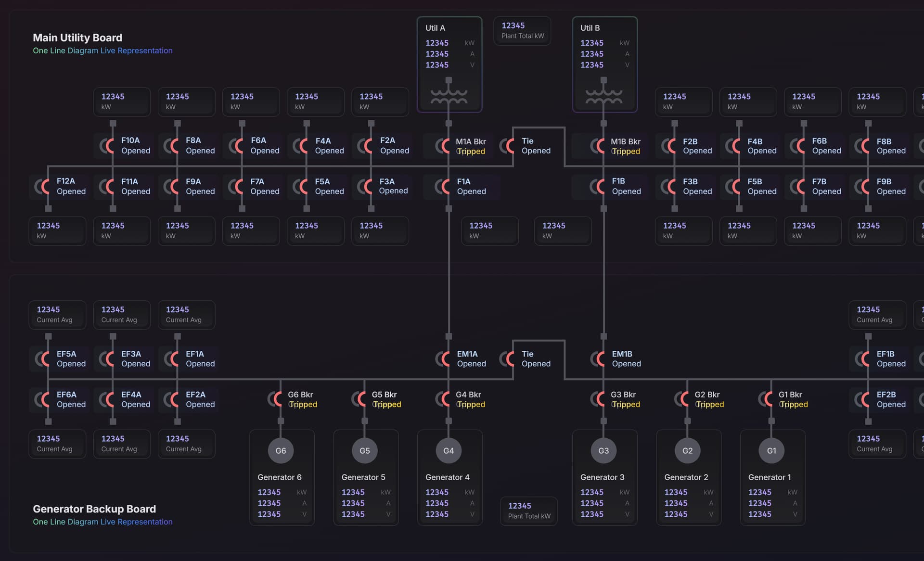Click the Current Avg readout above EF5A
This screenshot has height=561, width=924.
(x=57, y=314)
